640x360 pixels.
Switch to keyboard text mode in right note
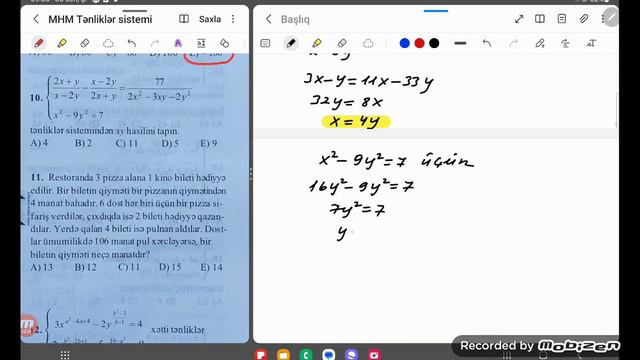pyautogui.click(x=265, y=43)
